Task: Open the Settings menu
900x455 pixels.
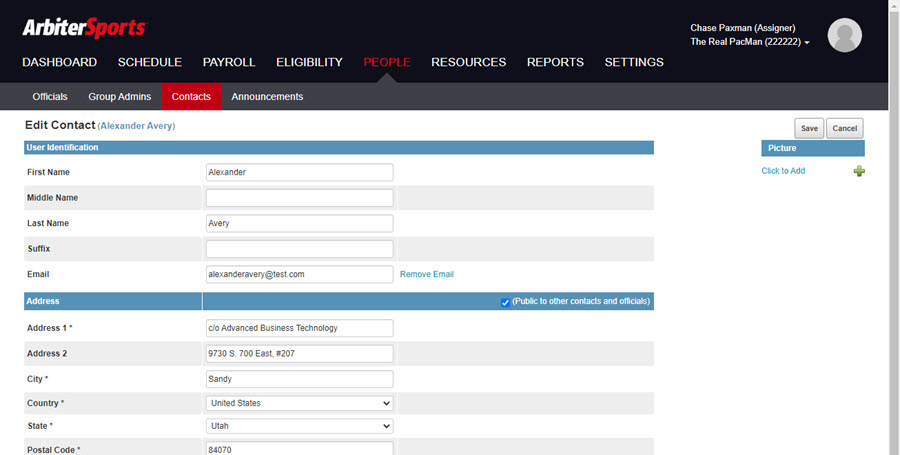Action: point(634,62)
